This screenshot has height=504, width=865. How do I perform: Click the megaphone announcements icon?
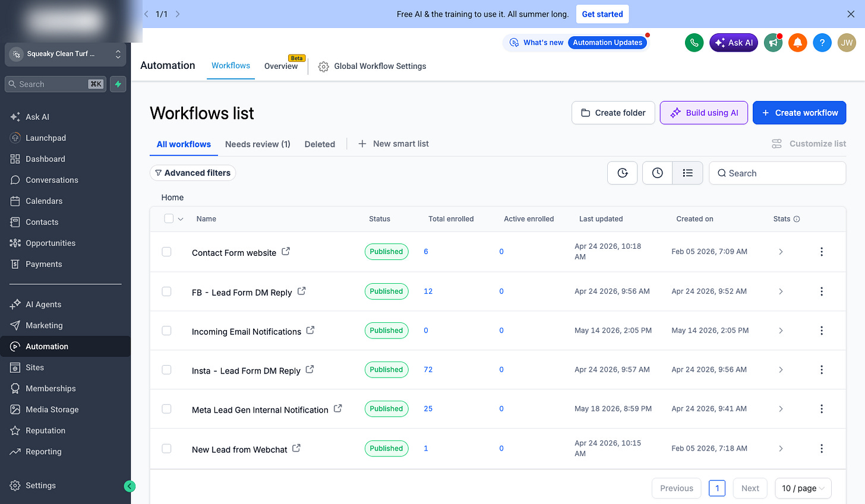point(773,43)
